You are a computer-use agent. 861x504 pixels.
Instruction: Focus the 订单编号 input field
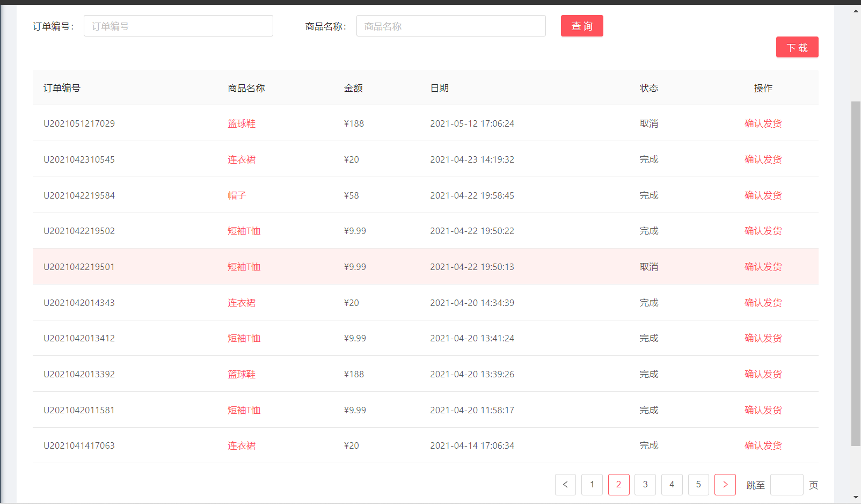tap(178, 26)
